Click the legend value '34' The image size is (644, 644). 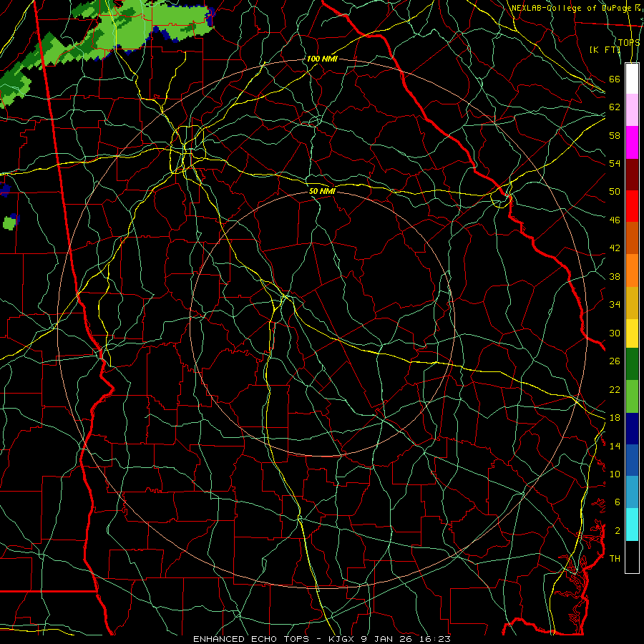(x=615, y=305)
